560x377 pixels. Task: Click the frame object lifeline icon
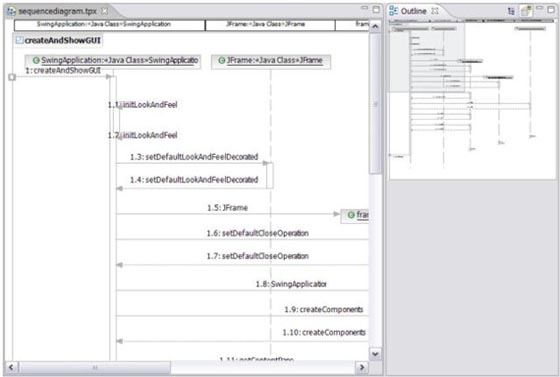click(351, 215)
